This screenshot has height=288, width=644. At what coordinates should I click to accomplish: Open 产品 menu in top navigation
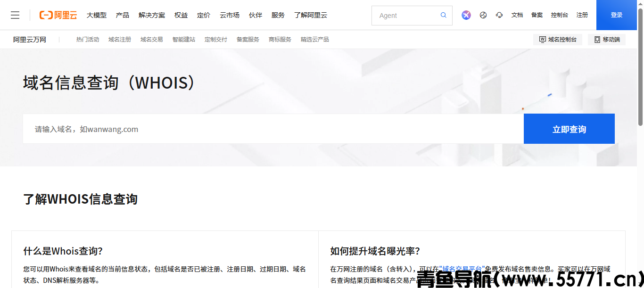coord(123,15)
